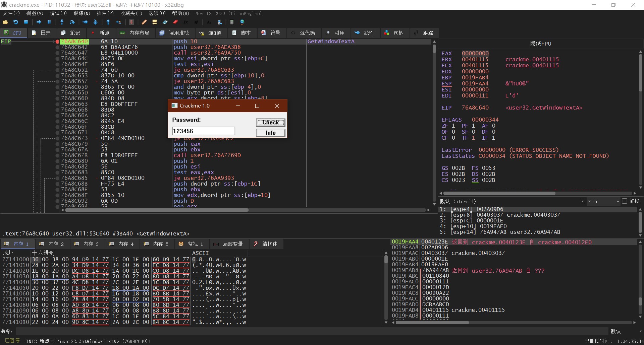Screen dimensions: 644x345
Task: Enable the 解锁 checkbox
Action: pos(624,201)
